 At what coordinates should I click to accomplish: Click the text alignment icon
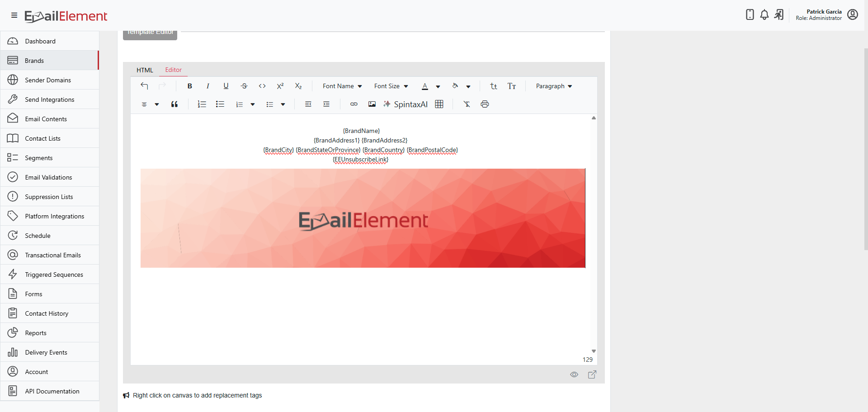pos(144,104)
